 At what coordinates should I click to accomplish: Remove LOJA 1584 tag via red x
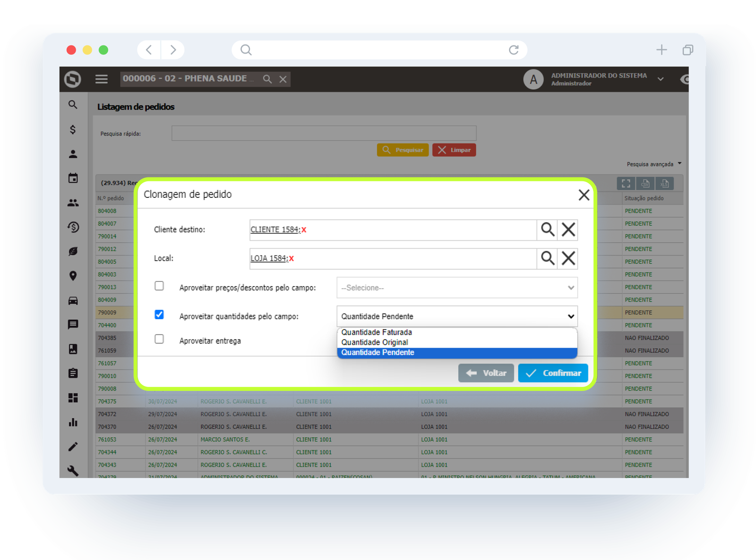click(292, 259)
